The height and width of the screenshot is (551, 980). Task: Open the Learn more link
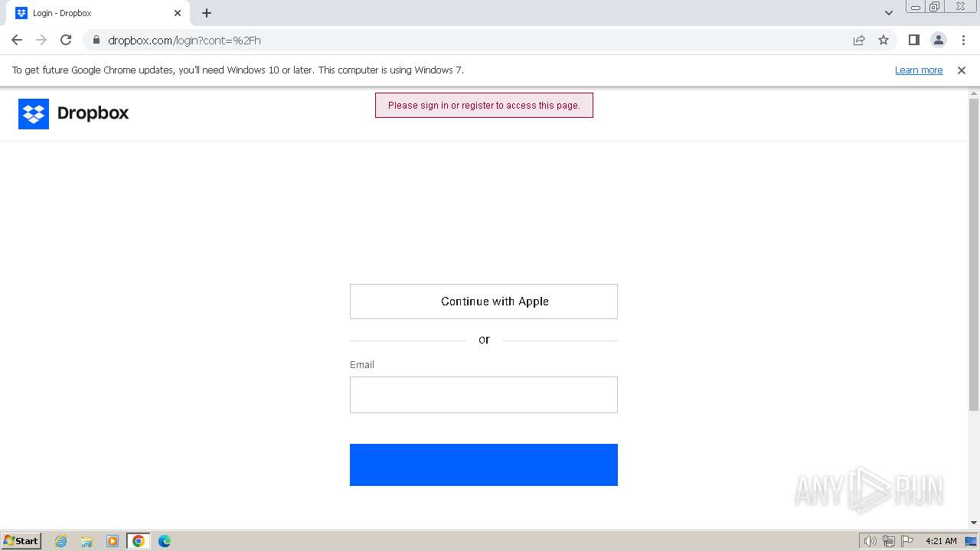(919, 70)
